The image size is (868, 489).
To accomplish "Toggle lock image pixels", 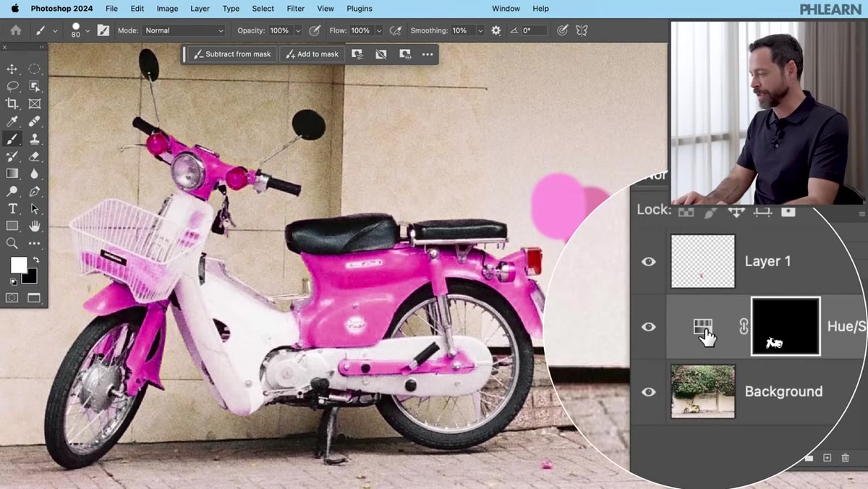I will point(710,212).
